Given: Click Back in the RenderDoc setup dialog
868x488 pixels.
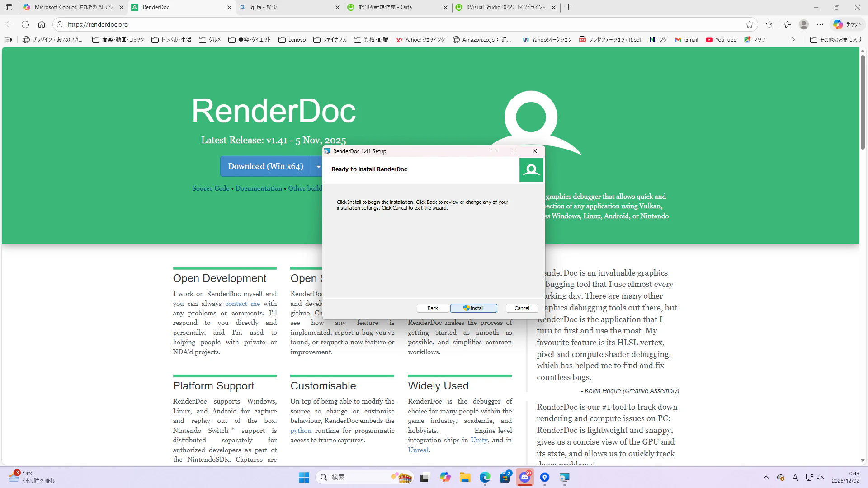Looking at the screenshot, I should coord(433,308).
